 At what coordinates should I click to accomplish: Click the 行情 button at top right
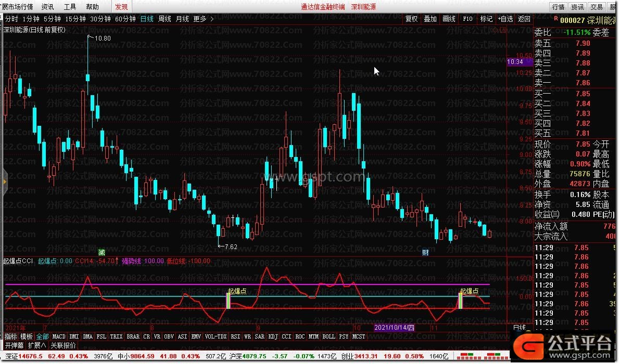[559, 7]
